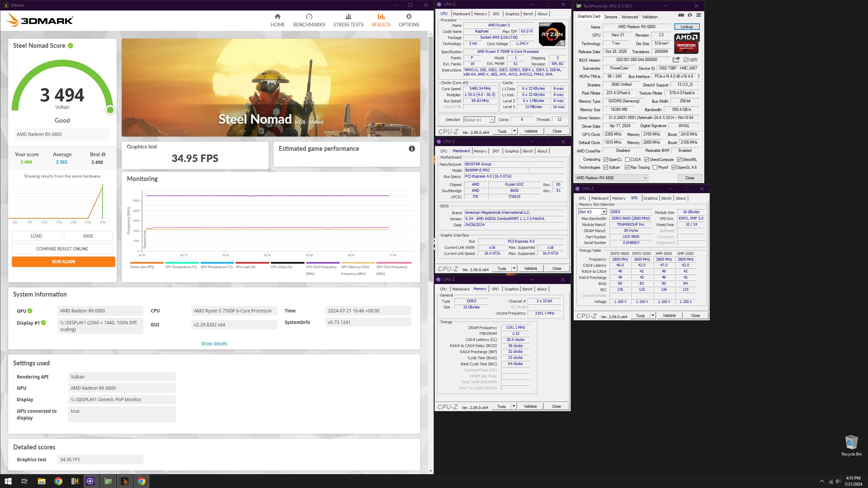The width and height of the screenshot is (868, 488).
Task: Click the CPU Clock Frequency purple legend swatch
Action: [x=323, y=263]
